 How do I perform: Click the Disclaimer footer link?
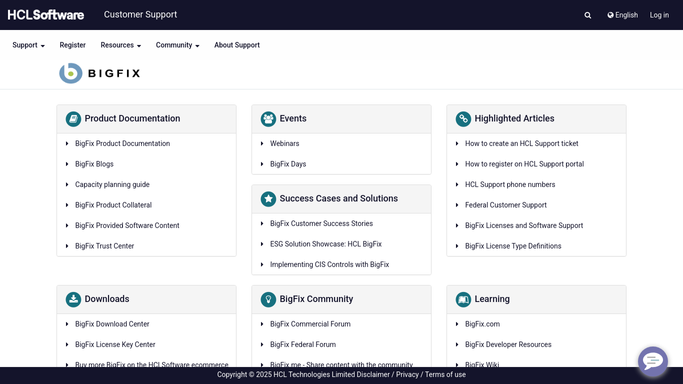(x=373, y=374)
